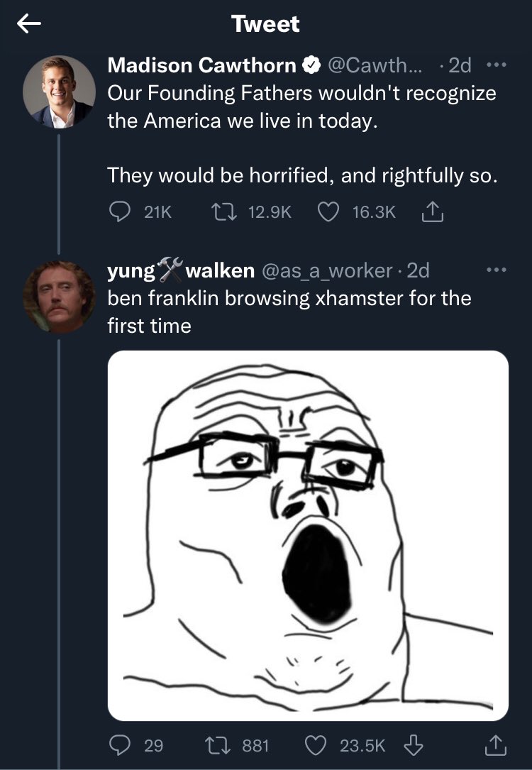The image size is (532, 770).
Task: Enlarge the wojak meme image
Action: pyautogui.click(x=308, y=535)
